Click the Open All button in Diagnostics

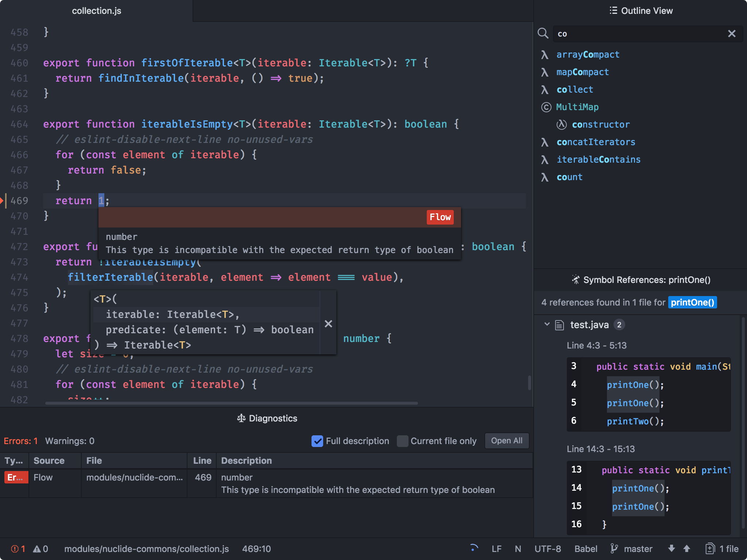point(506,440)
